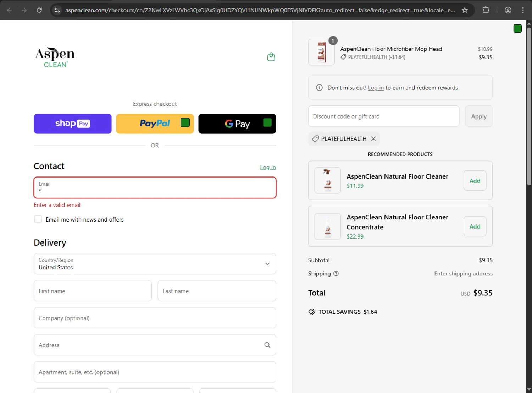Click the Enter shipping address text

[463, 274]
